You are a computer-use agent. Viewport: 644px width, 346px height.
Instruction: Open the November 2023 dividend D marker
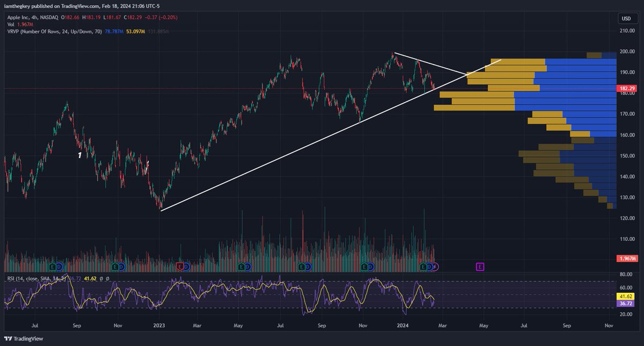[x=371, y=266]
